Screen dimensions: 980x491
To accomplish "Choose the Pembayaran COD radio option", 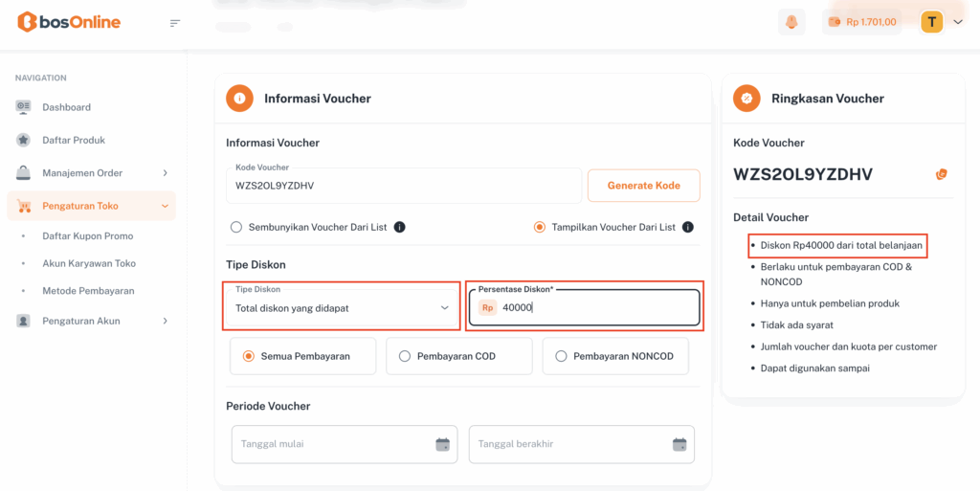I will click(x=405, y=356).
